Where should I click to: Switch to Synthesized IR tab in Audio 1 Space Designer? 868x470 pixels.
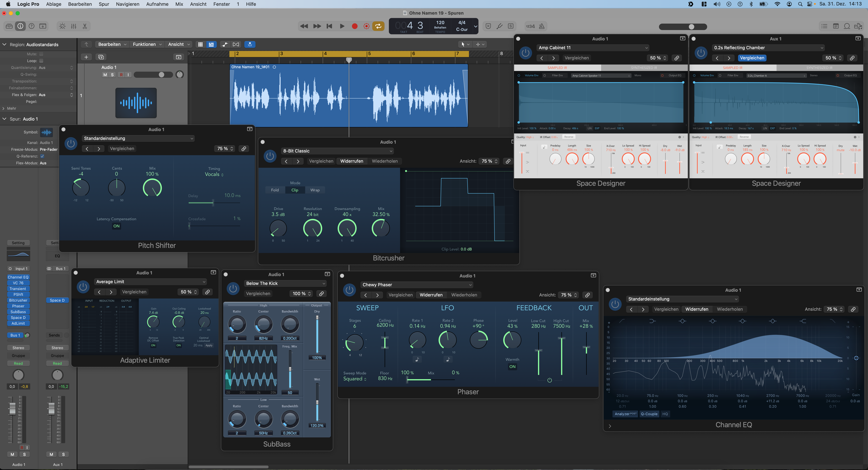pos(644,68)
